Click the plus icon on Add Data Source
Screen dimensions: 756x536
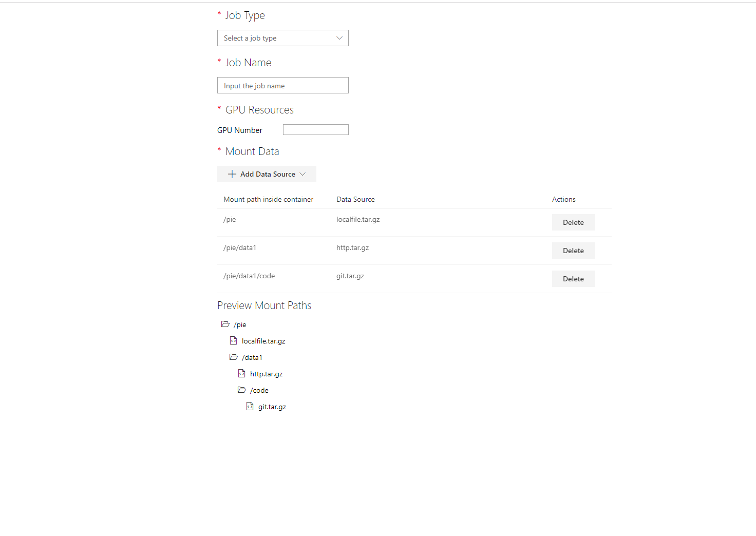[231, 174]
